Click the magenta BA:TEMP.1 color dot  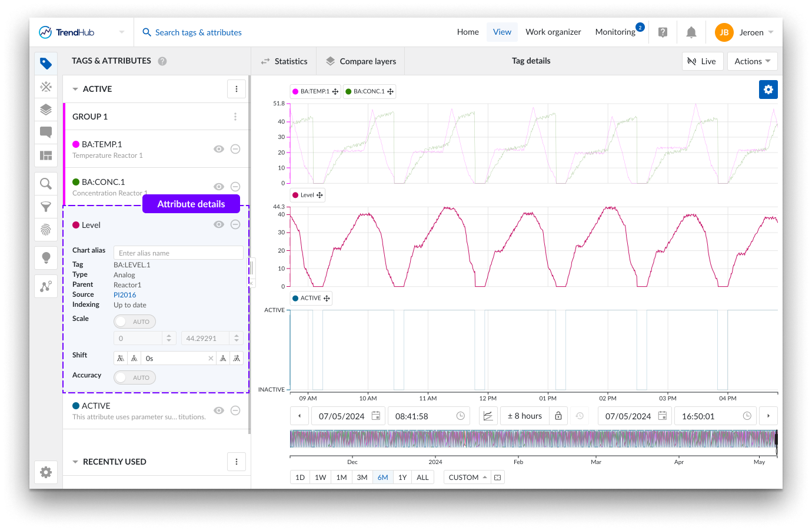tap(76, 144)
